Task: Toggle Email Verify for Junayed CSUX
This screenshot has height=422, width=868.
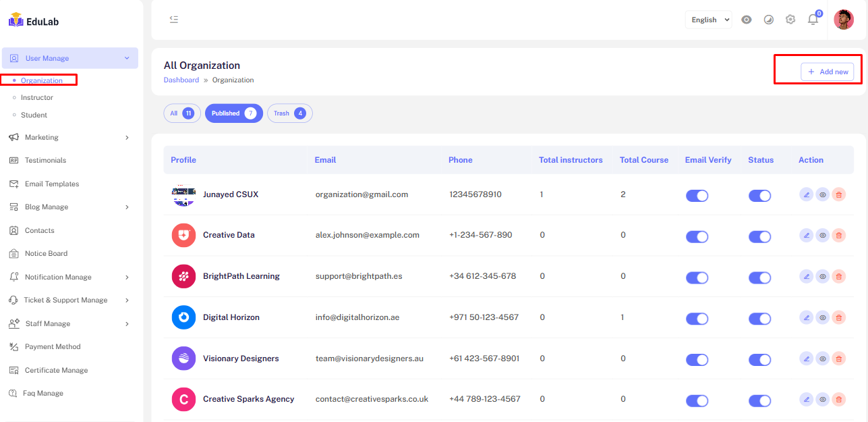Action: coord(697,196)
